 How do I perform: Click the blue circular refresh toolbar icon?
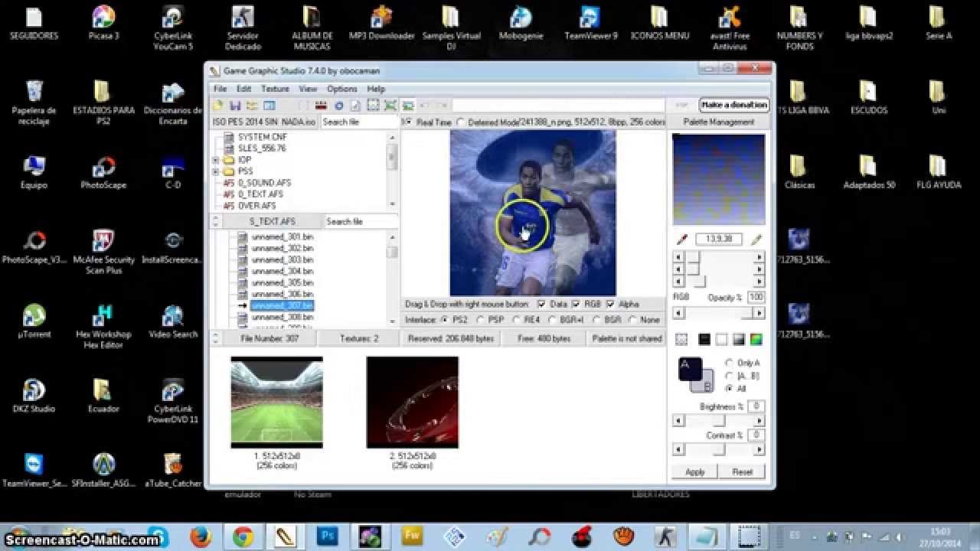338,106
